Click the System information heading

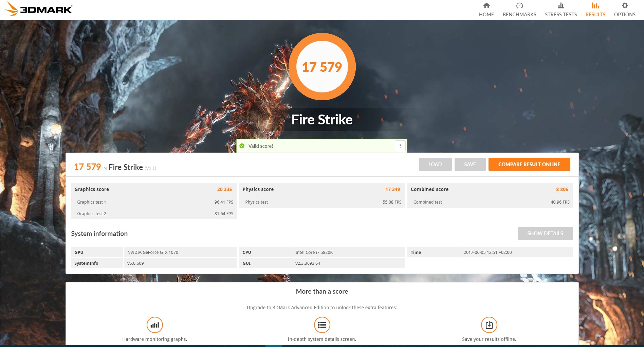[x=99, y=233]
